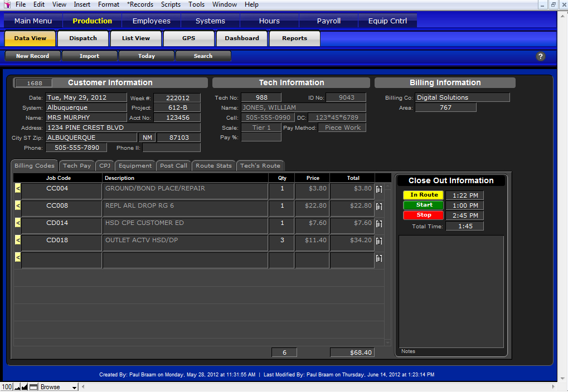Click the help question mark icon
This screenshot has width=568, height=392.
(540, 56)
